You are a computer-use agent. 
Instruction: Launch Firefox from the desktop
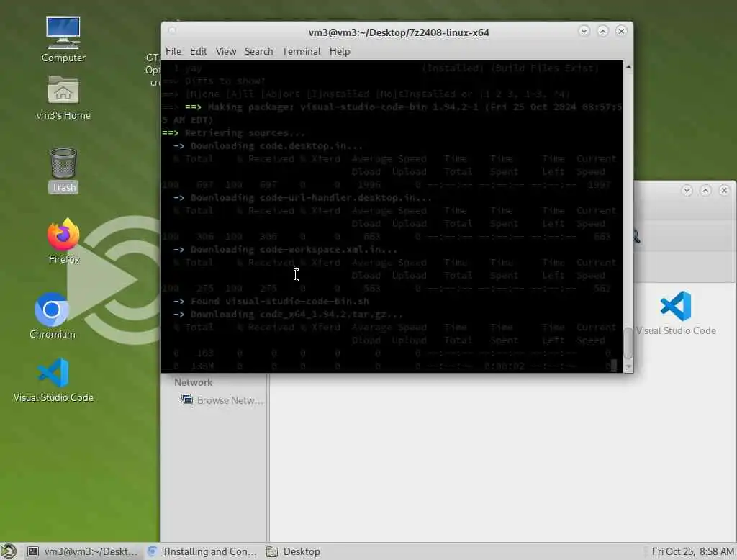tap(64, 240)
